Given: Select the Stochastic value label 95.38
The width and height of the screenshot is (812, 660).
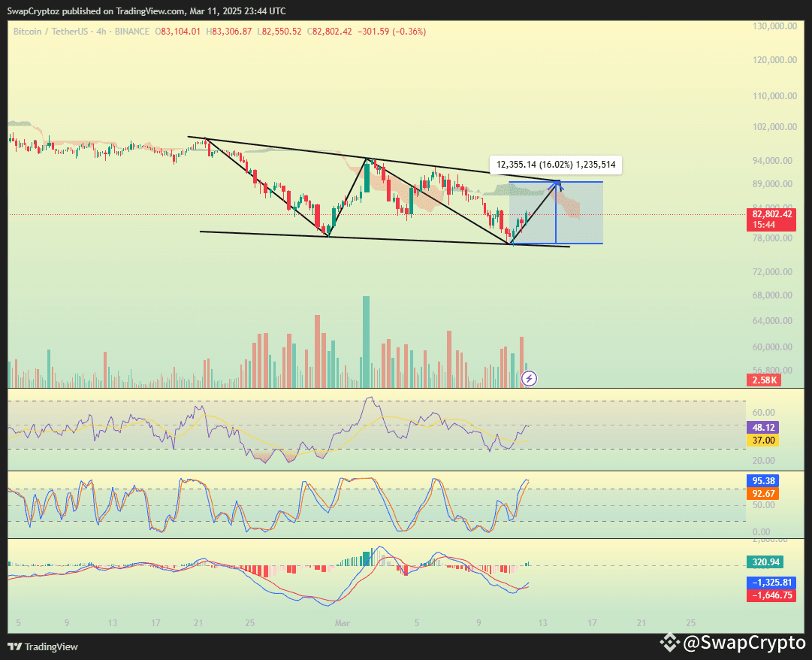Looking at the screenshot, I should [x=763, y=480].
